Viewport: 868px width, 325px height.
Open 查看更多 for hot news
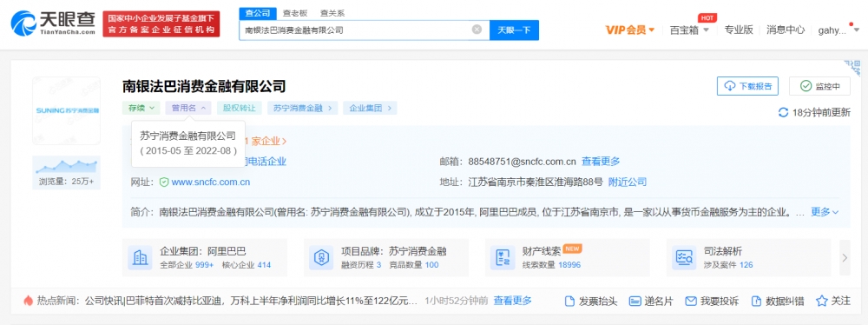click(513, 301)
